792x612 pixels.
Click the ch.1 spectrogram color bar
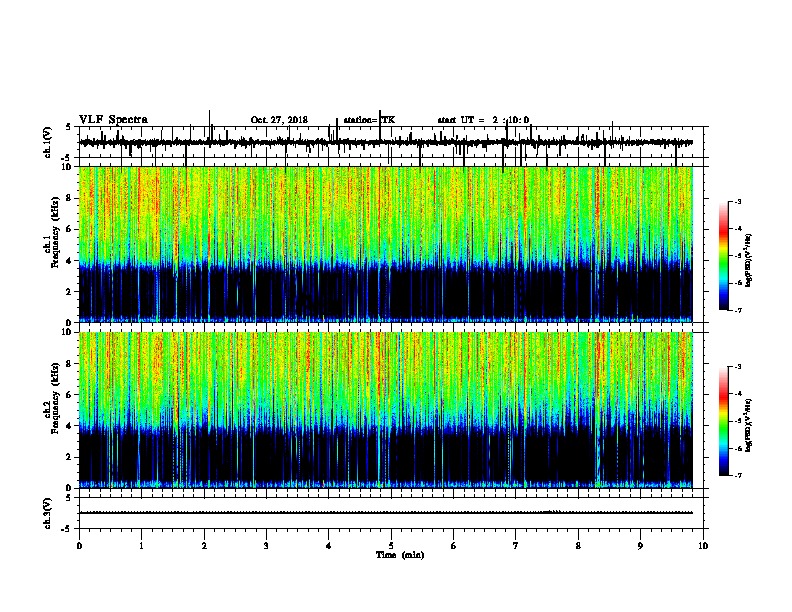[x=723, y=256]
